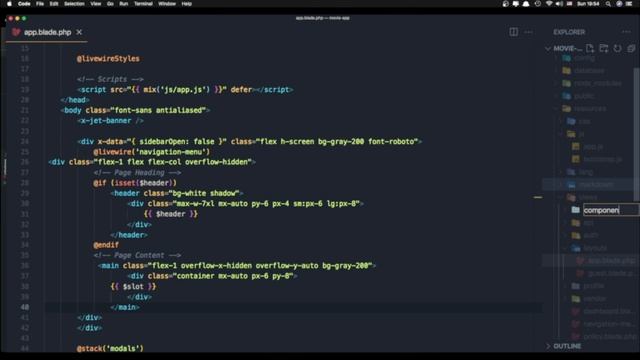
Task: Click the date and time in the menu bar
Action: coord(588,4)
